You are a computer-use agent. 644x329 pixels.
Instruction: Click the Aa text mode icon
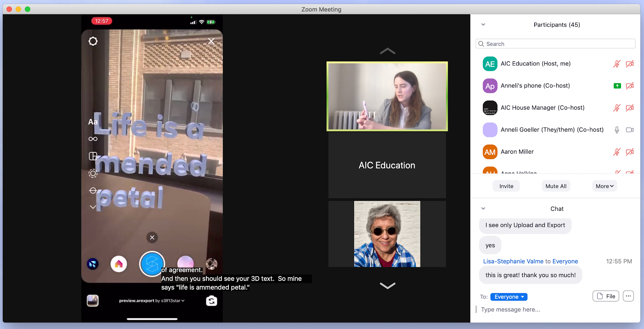(x=93, y=122)
